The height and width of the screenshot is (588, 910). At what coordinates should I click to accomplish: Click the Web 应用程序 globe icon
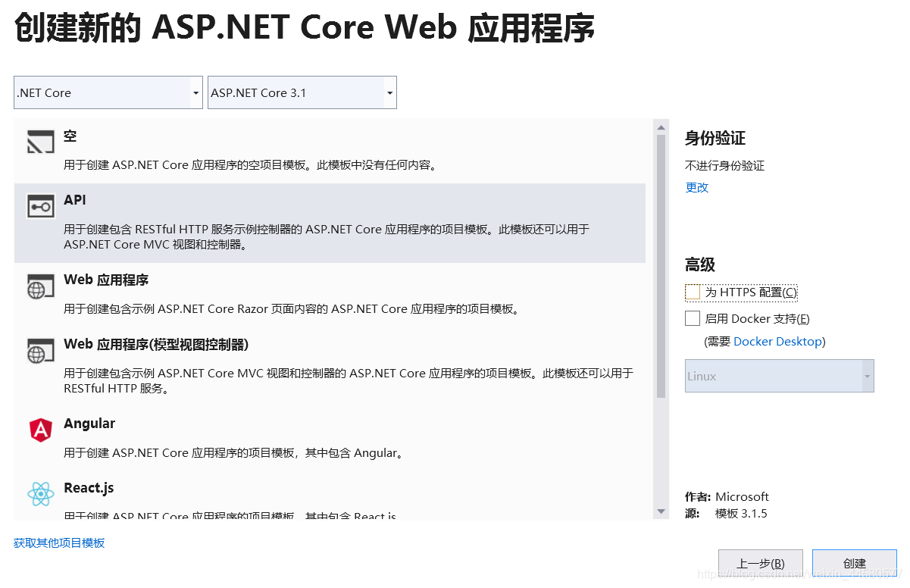click(40, 286)
